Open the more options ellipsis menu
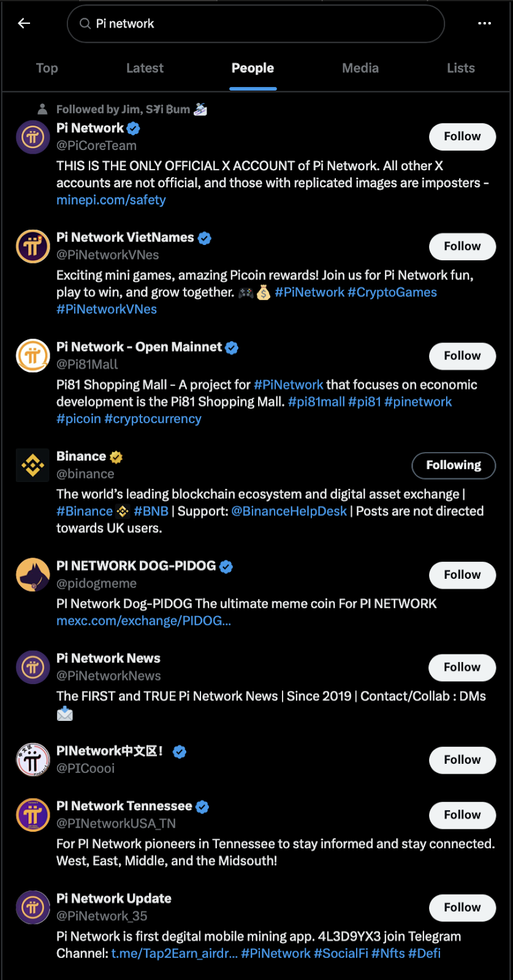 click(x=485, y=23)
